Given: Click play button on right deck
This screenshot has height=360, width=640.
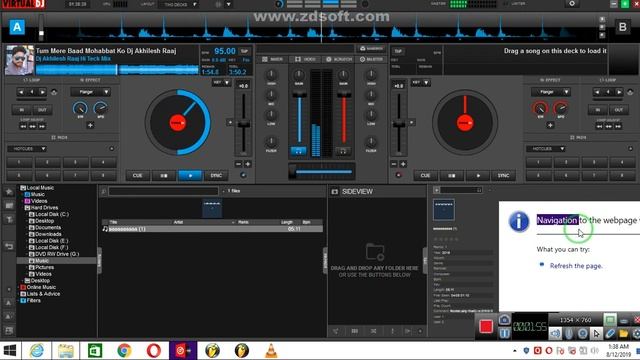Looking at the screenshot, I should pos(478,176).
